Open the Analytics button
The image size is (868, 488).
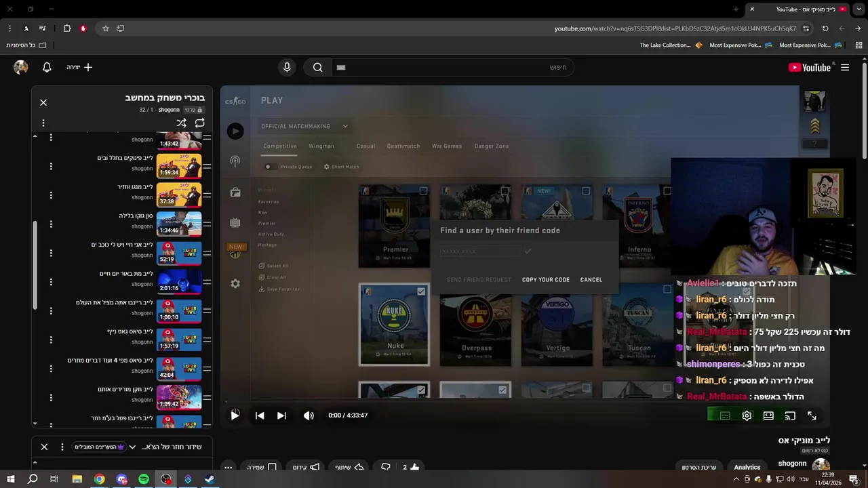pyautogui.click(x=747, y=467)
